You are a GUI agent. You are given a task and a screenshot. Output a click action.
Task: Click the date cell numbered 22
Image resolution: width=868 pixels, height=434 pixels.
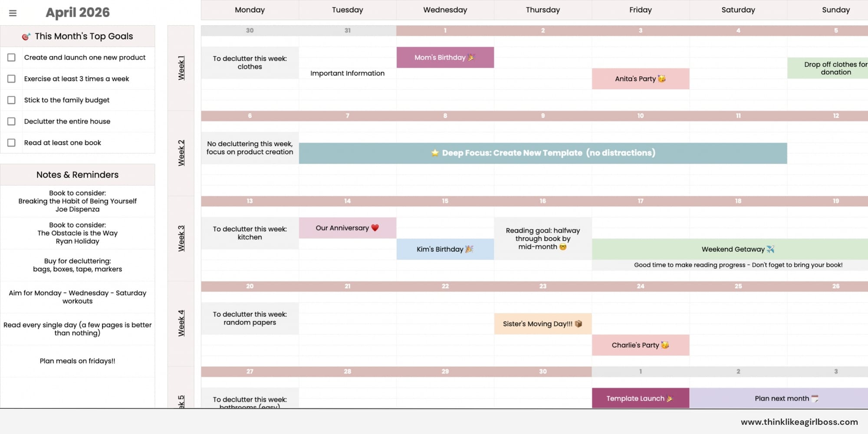pos(445,286)
